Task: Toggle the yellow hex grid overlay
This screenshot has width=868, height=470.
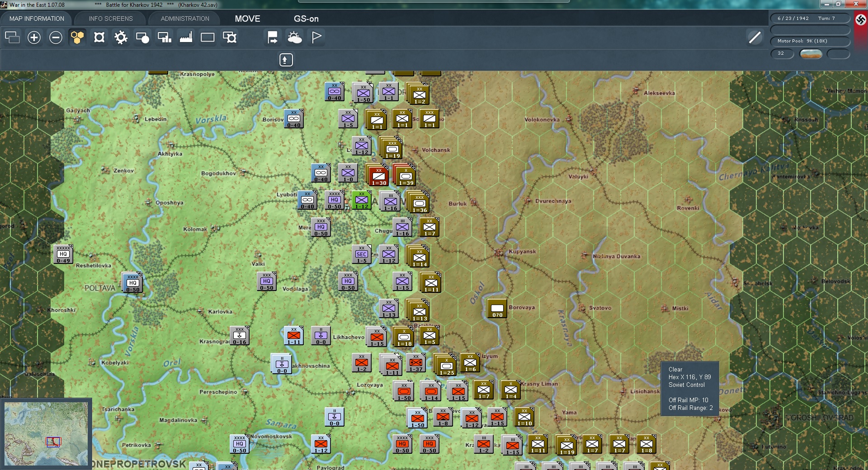Action: pyautogui.click(x=77, y=37)
